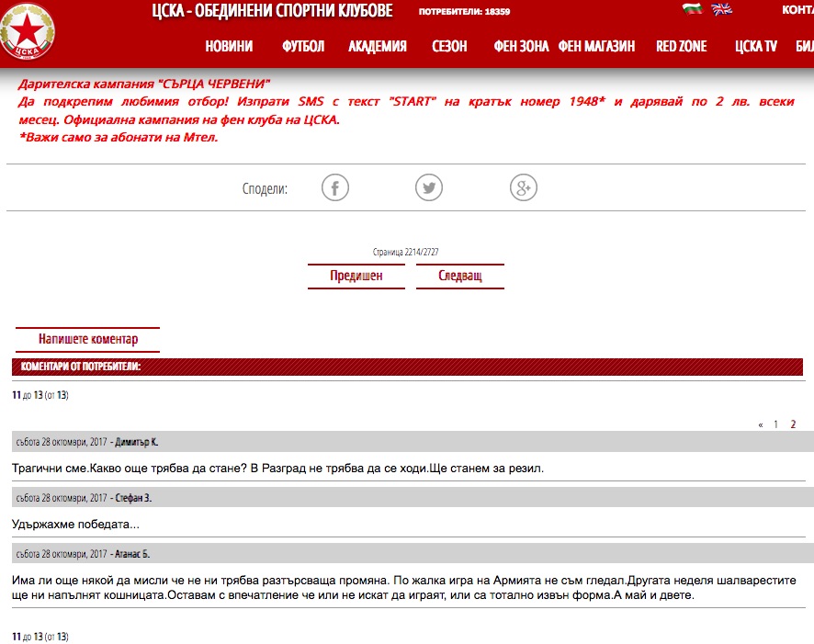This screenshot has width=814, height=644.
Task: Go to comments page 1
Action: [x=775, y=424]
